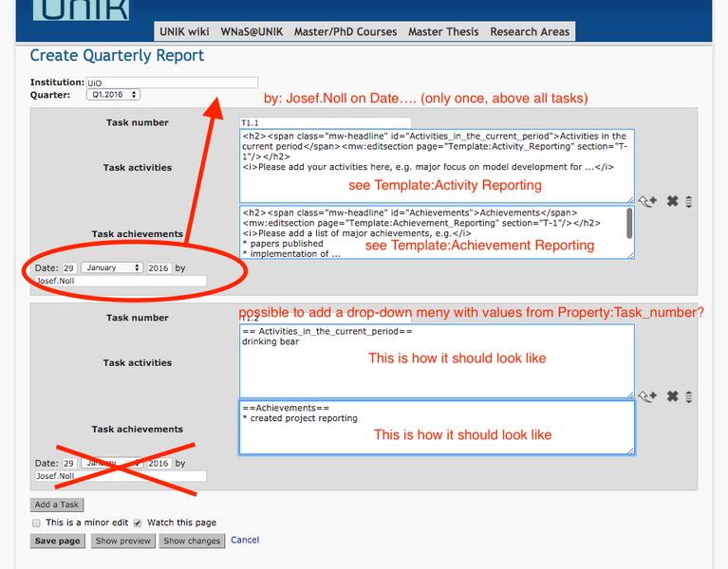Click the author field Josef.Noll in task T1.1
The image size is (728, 569).
(x=121, y=281)
